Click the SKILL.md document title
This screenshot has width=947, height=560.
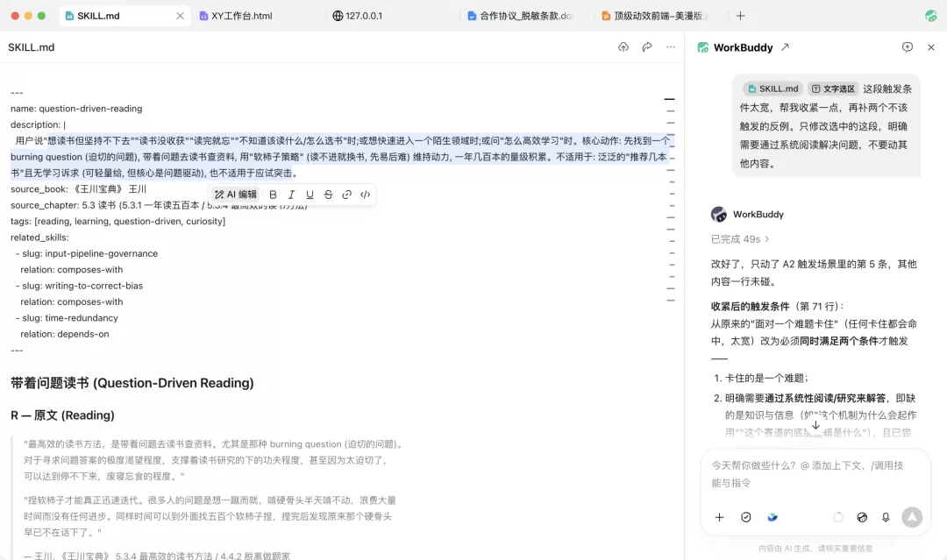click(x=32, y=47)
